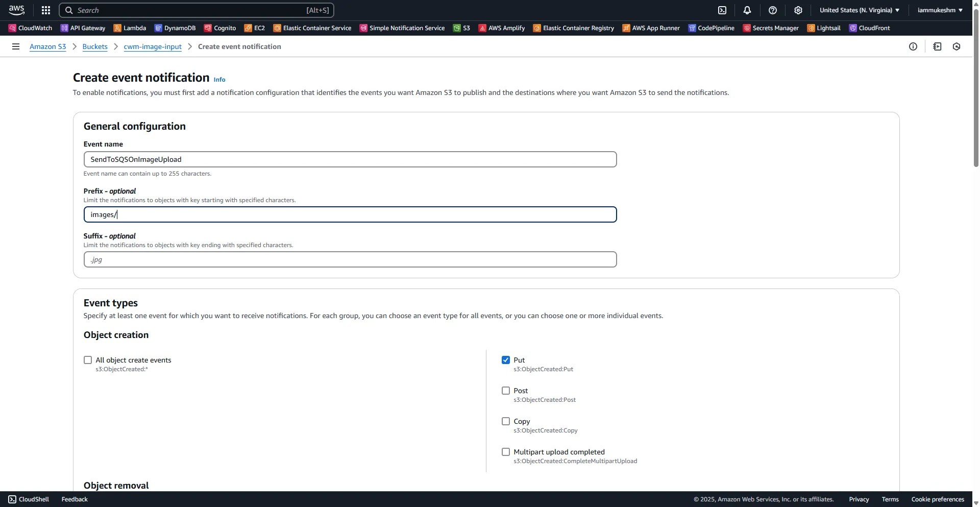Open the AWS logo home icon
This screenshot has height=507, width=980.
[16, 10]
